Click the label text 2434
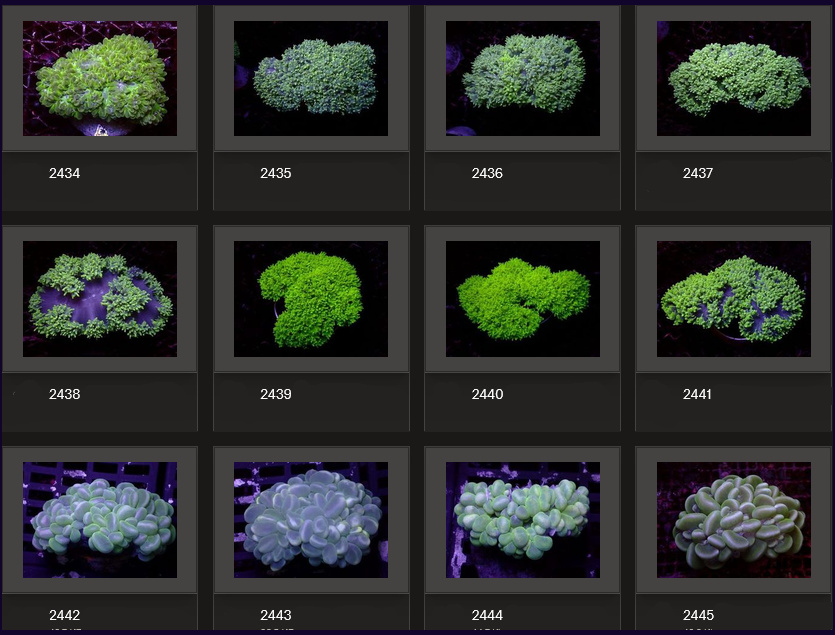 click(x=64, y=173)
